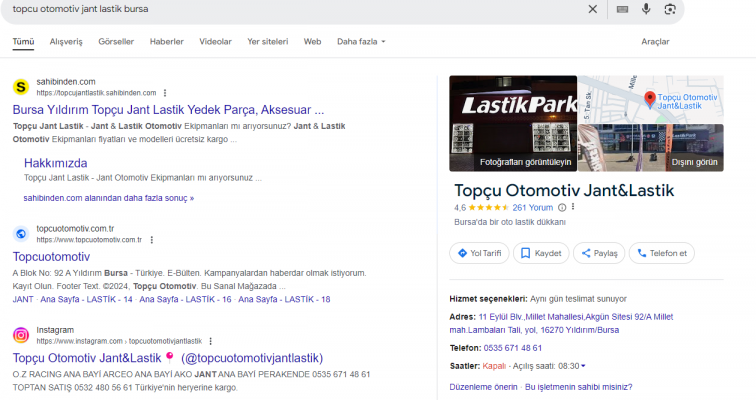Open info icon beside 261 Yorum
Screen dimensions: 756x400
coord(562,208)
